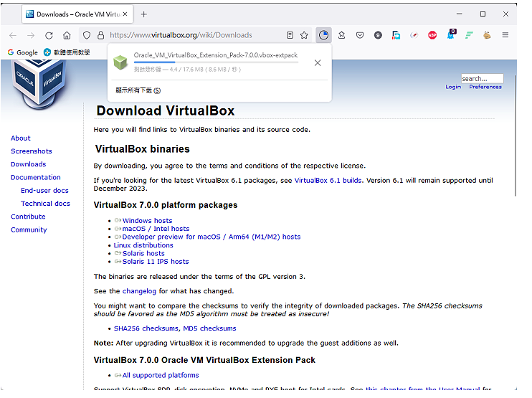Open the green striped extension icon
This screenshot has height=398, width=532.
(469, 35)
